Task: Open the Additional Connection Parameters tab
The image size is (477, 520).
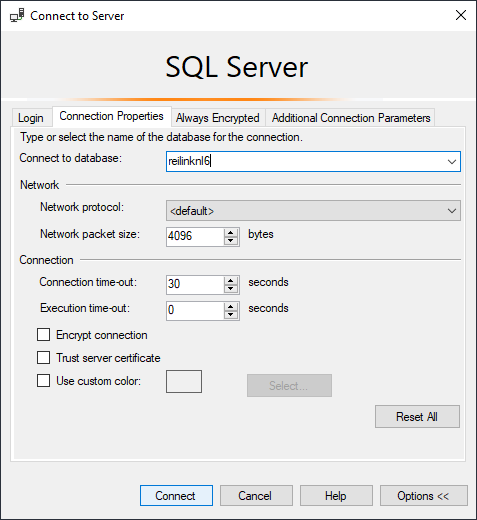Action: (x=351, y=118)
